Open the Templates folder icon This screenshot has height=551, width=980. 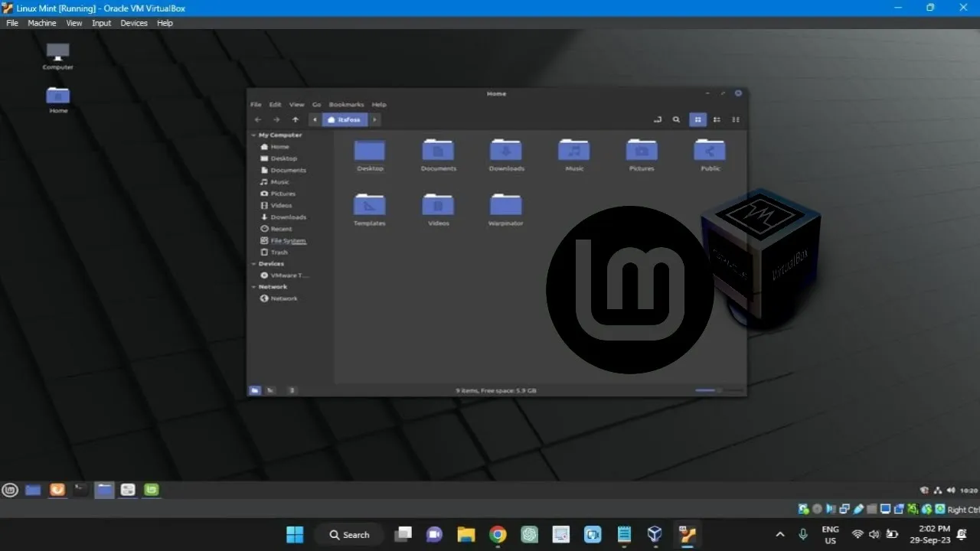370,204
